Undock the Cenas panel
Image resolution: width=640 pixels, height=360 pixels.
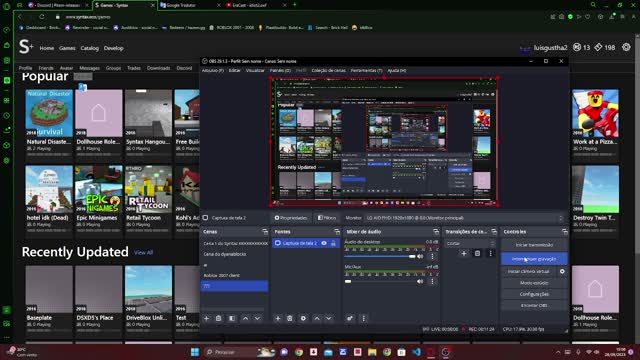pos(264,231)
